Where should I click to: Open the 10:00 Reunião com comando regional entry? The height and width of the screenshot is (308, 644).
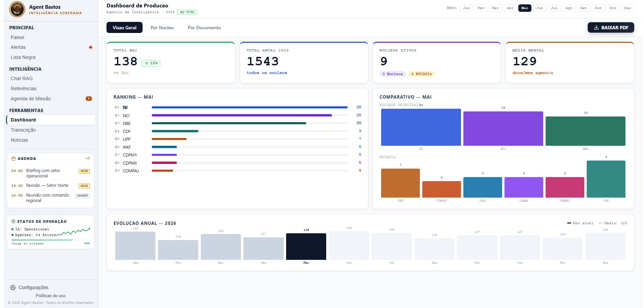click(51, 198)
